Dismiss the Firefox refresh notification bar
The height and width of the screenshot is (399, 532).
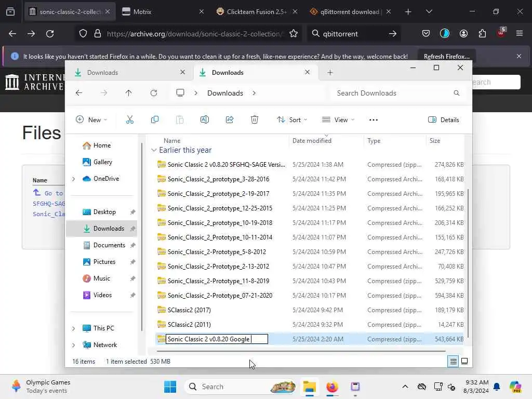pyautogui.click(x=519, y=56)
